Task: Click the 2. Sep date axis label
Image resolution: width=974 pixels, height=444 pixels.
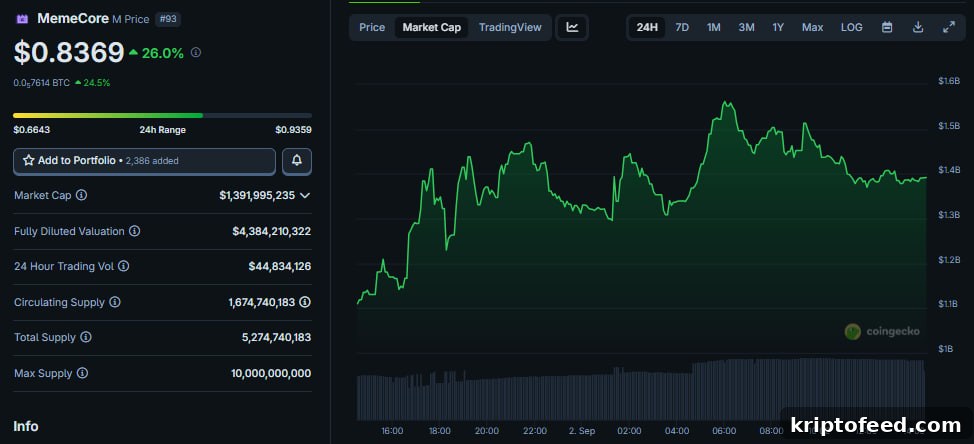Action: (582, 430)
